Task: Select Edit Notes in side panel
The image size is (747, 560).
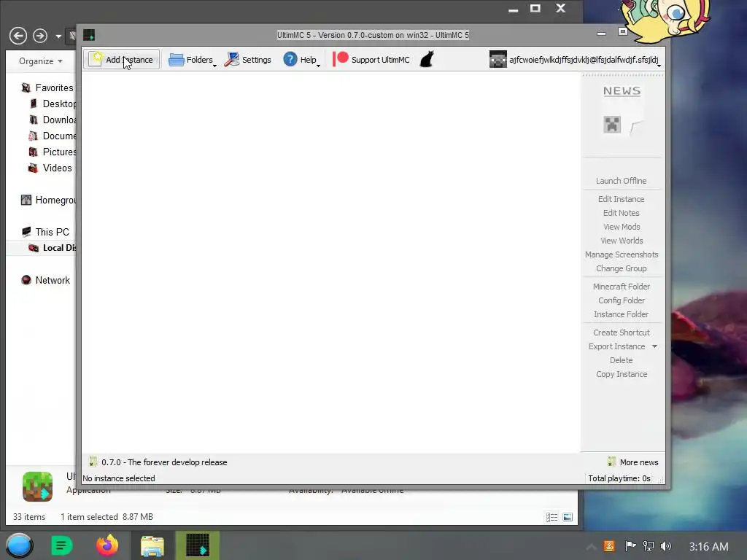Action: point(621,213)
